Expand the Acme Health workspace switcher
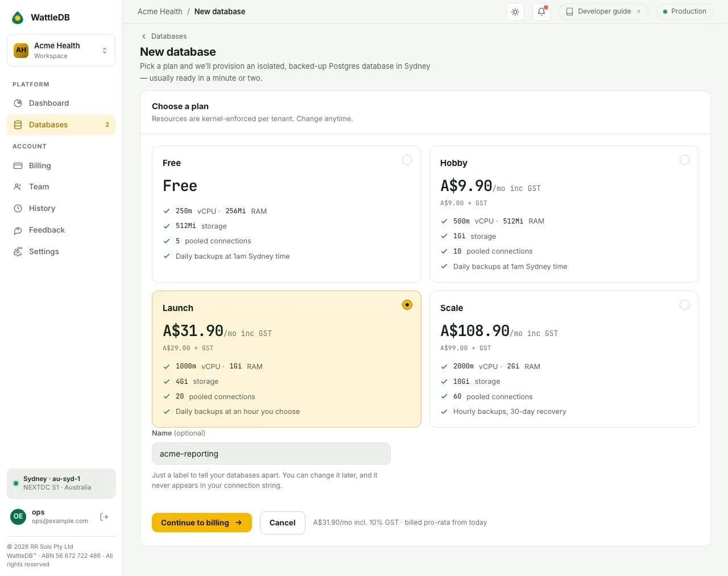This screenshot has width=728, height=576. (x=61, y=51)
